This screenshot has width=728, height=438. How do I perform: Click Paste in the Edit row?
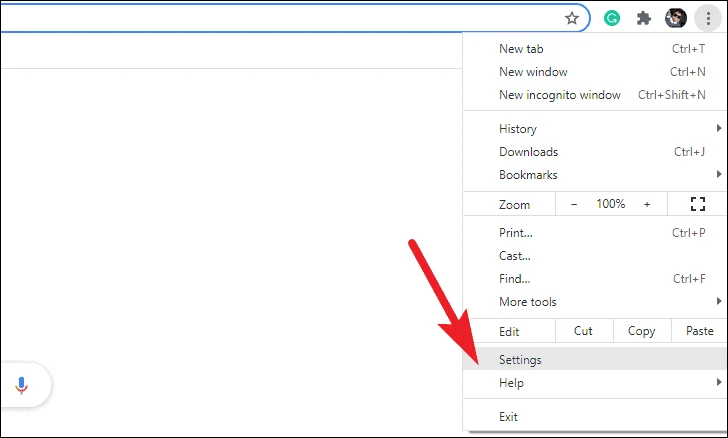[x=699, y=331]
